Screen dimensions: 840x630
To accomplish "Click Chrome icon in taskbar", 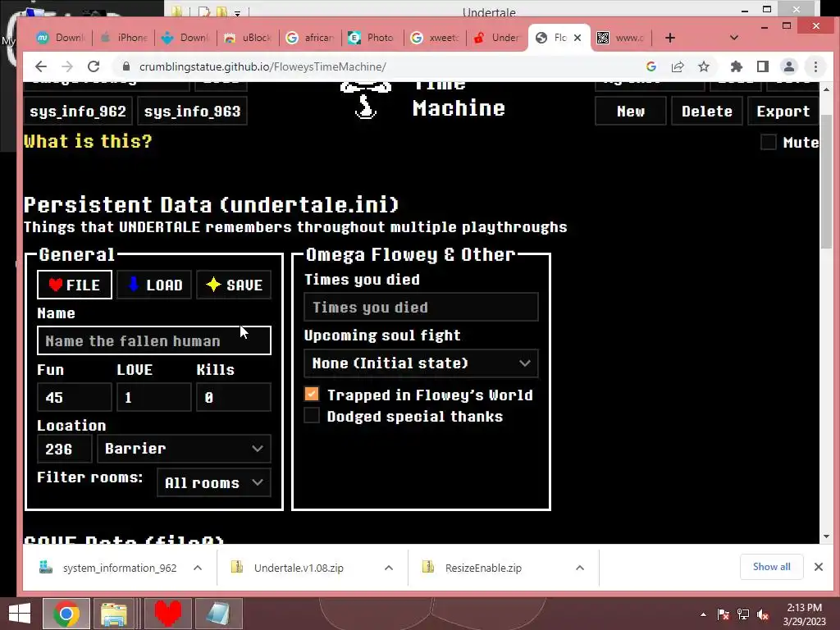I will pyautogui.click(x=66, y=614).
